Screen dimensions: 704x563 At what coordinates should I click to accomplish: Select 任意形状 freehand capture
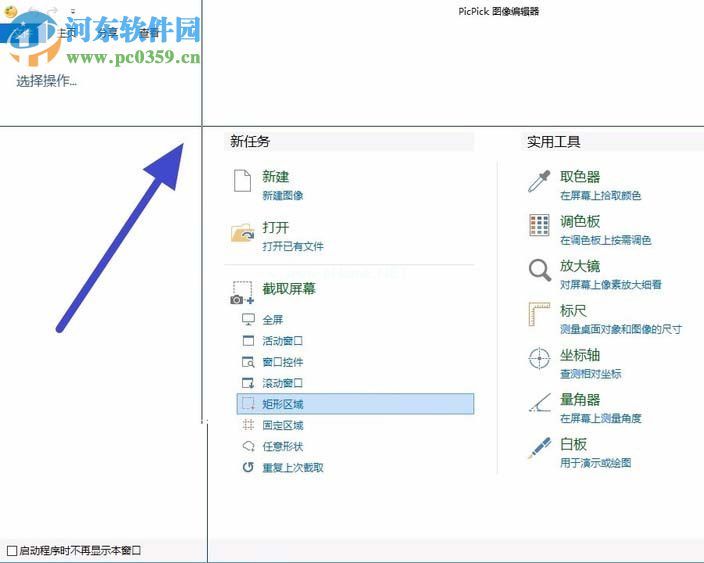(273, 446)
